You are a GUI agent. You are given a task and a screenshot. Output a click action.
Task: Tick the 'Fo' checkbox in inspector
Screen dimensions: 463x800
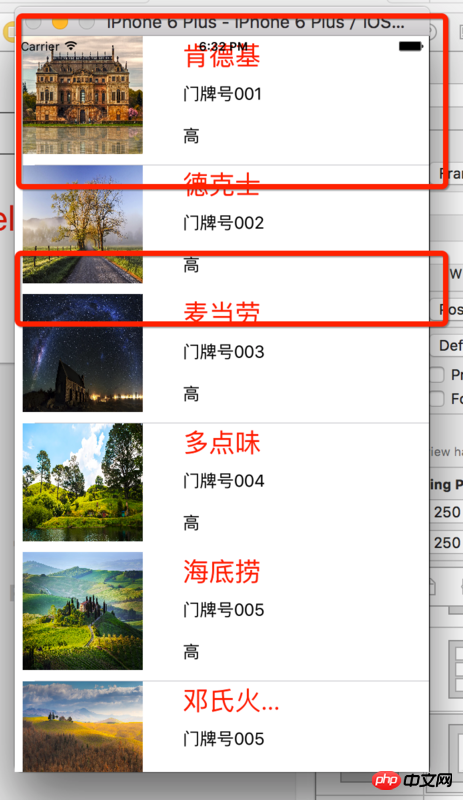[437, 398]
